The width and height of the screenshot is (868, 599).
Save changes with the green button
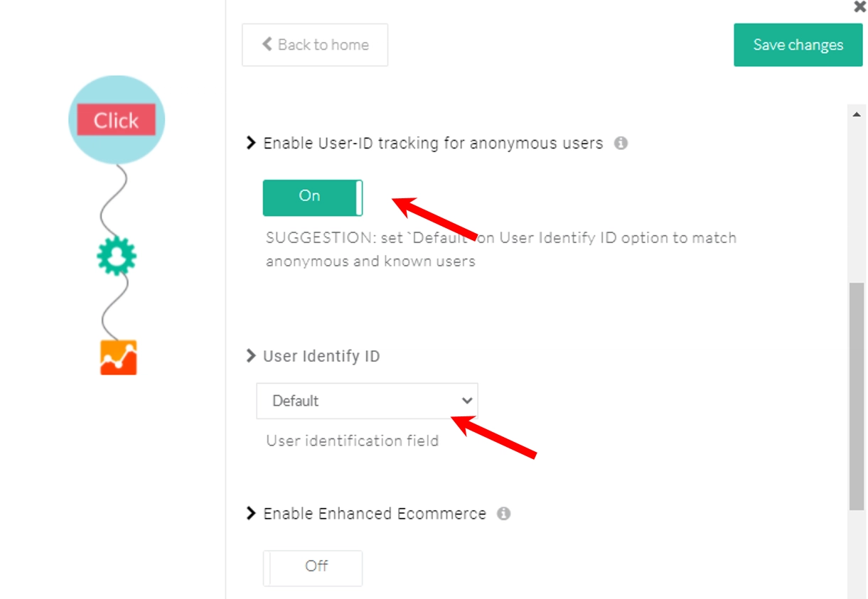point(798,44)
